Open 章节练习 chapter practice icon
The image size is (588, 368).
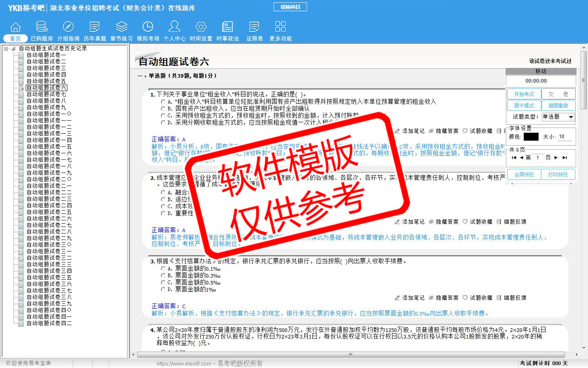tap(121, 27)
